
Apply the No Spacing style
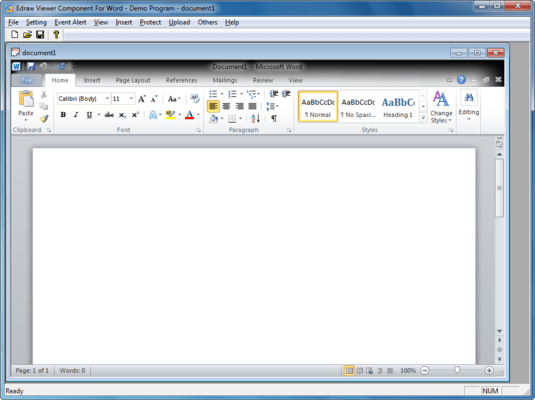358,106
